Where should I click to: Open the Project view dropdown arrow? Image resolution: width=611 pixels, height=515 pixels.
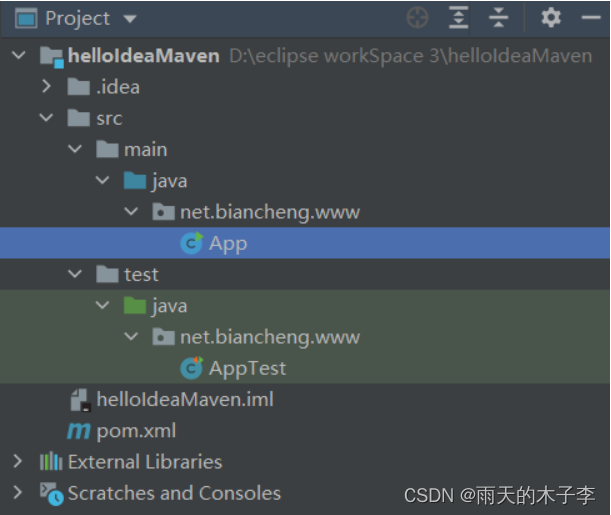pos(130,19)
